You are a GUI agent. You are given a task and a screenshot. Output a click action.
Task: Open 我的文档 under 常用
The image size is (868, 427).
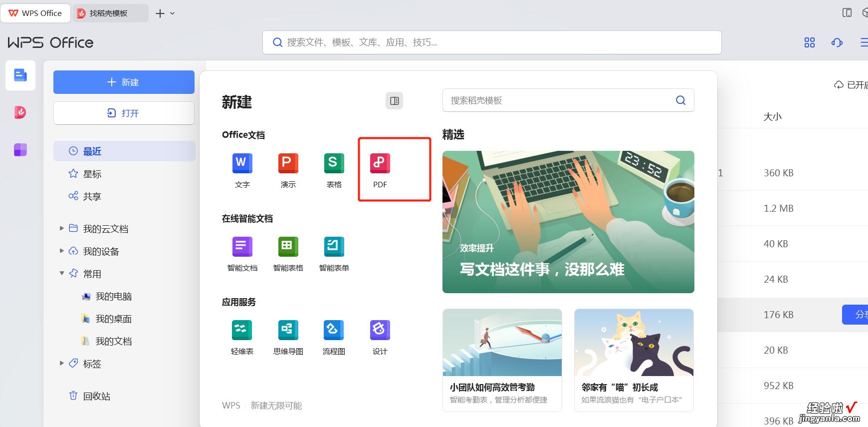(x=107, y=341)
